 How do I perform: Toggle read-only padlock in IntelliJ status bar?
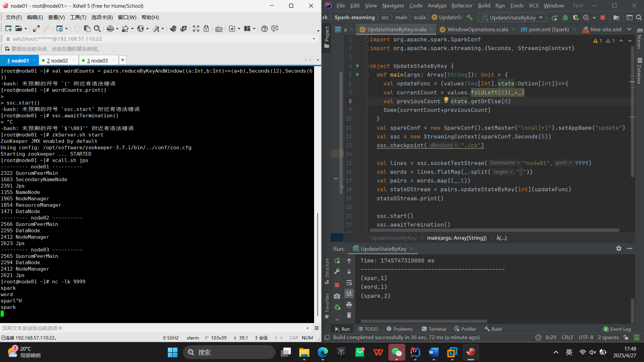click(x=626, y=337)
